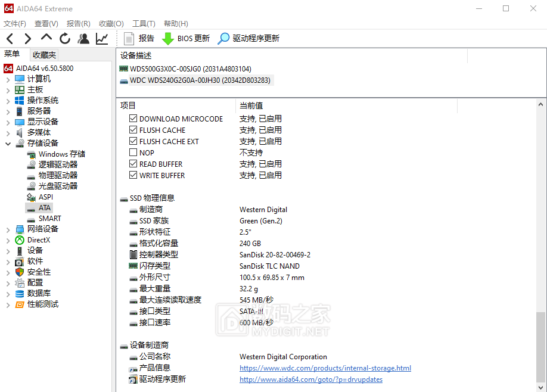Select the 显示设备 monitor icon in tree
Viewport: 547px width, 392px height.
(x=20, y=122)
